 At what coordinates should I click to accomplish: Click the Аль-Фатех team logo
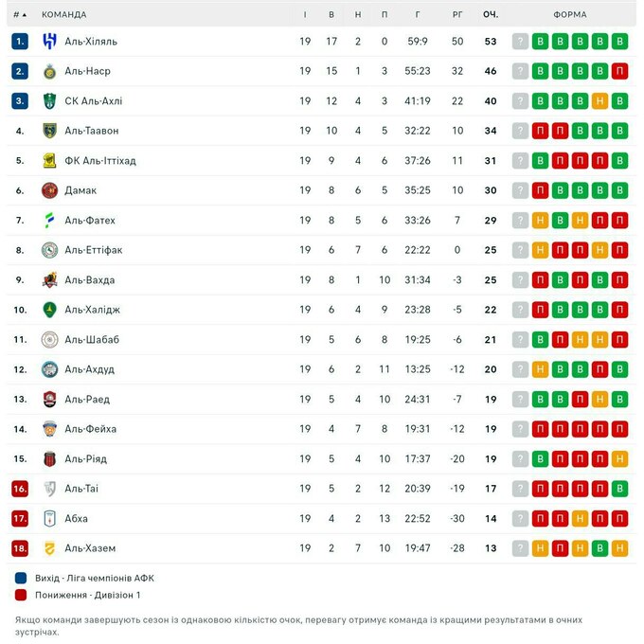pos(49,221)
